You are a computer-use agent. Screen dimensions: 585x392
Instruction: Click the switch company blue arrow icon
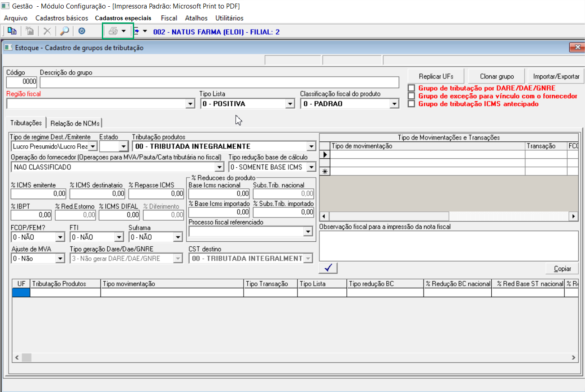[x=136, y=31]
